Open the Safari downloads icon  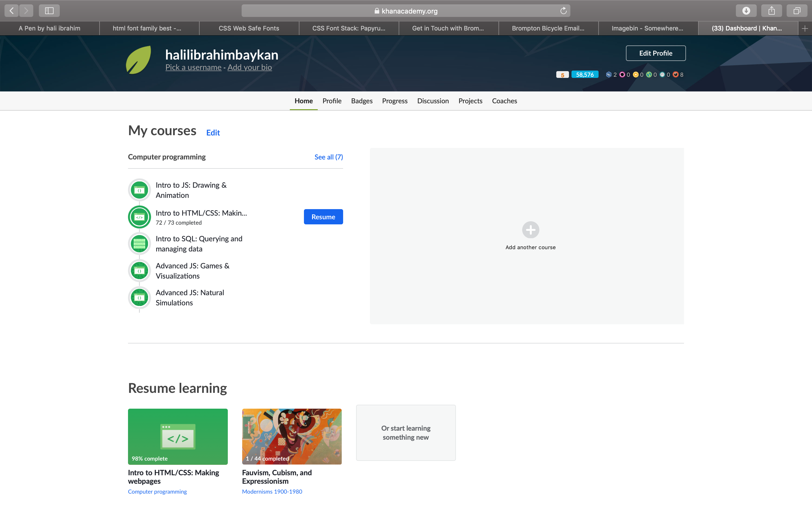tap(746, 11)
